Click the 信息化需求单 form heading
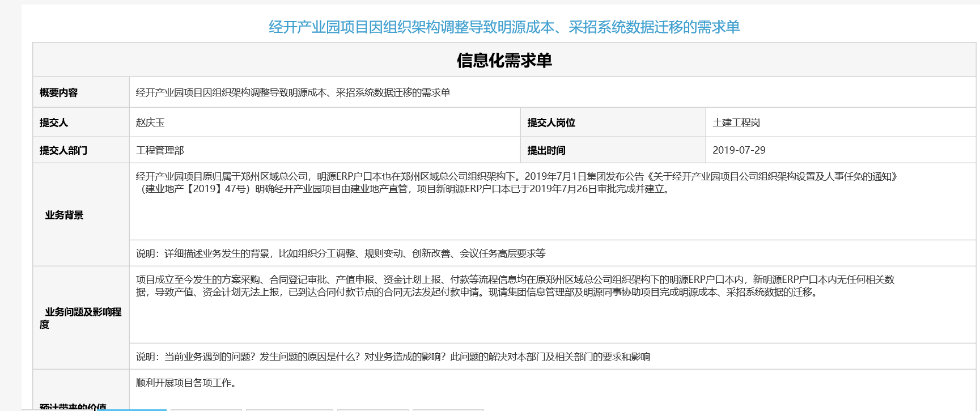Image resolution: width=980 pixels, height=411 pixels. (504, 60)
